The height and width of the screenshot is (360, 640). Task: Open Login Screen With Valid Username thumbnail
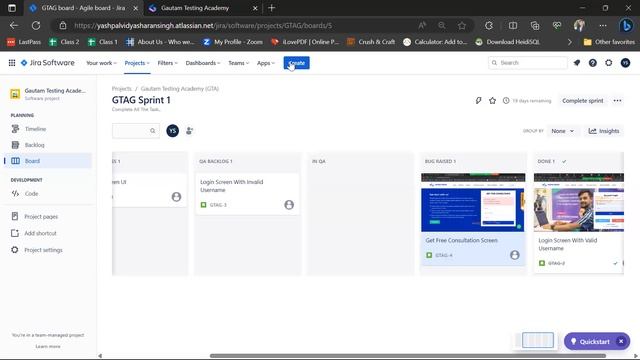pos(579,202)
